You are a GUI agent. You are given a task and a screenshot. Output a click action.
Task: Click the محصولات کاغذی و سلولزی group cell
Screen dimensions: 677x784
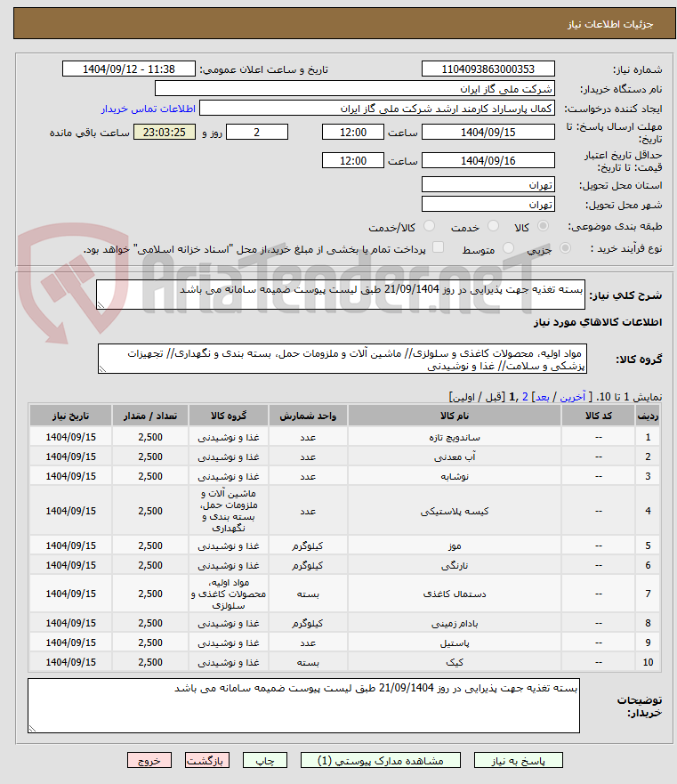pos(229,594)
